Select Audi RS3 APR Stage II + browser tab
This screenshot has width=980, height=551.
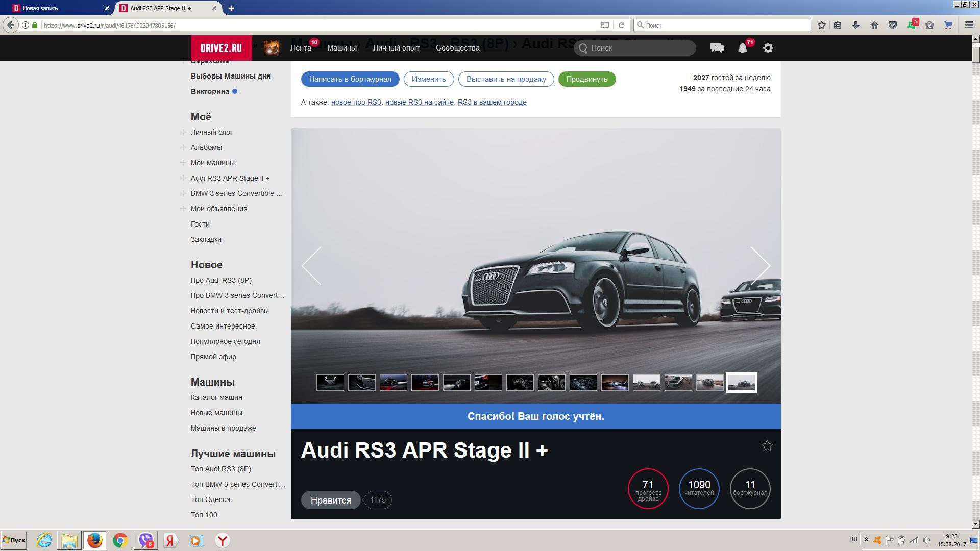[x=168, y=8]
